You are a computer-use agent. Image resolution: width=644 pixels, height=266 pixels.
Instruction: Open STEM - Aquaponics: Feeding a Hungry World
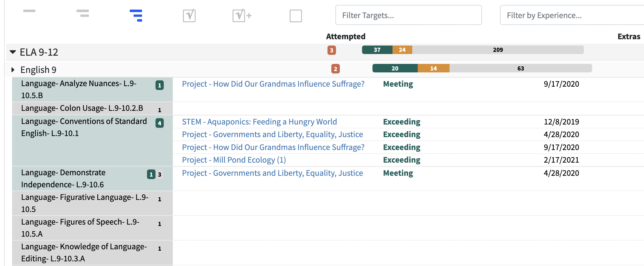(x=259, y=122)
